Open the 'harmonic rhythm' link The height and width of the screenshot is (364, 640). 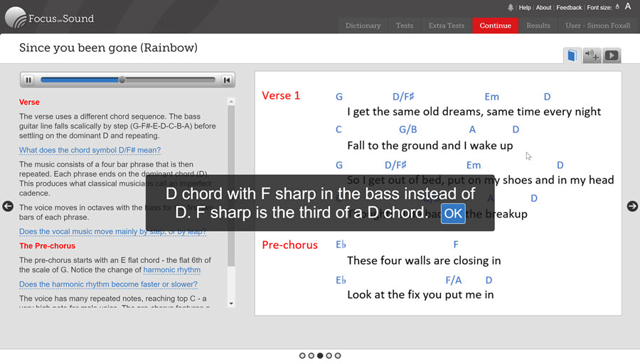[x=172, y=269]
